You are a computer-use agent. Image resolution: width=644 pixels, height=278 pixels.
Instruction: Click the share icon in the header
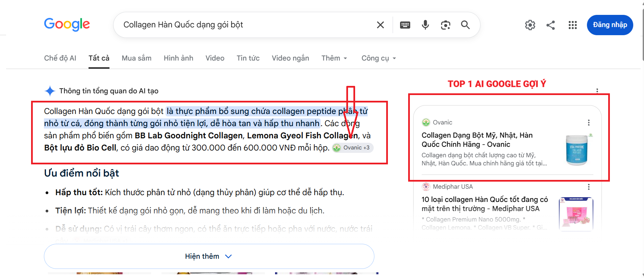pos(551,25)
